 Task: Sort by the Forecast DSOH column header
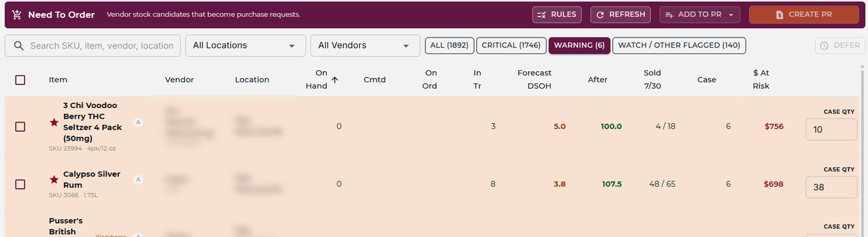pyautogui.click(x=535, y=80)
